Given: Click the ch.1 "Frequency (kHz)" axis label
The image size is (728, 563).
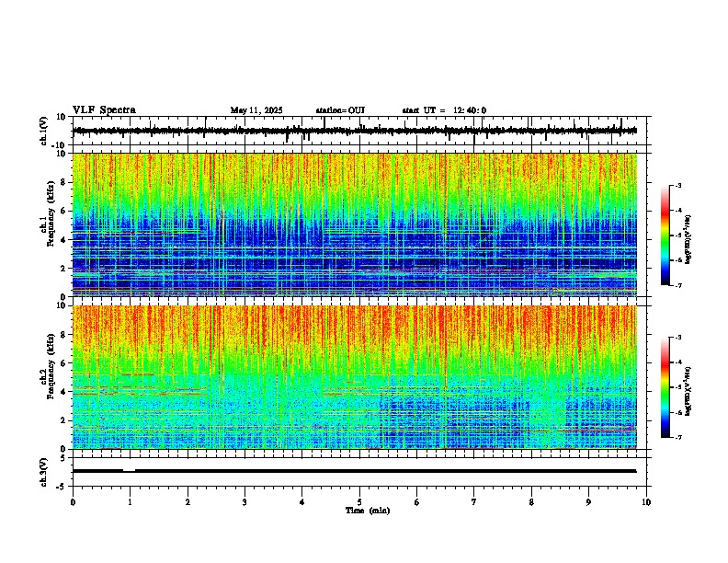Looking at the screenshot, I should pyautogui.click(x=51, y=213).
